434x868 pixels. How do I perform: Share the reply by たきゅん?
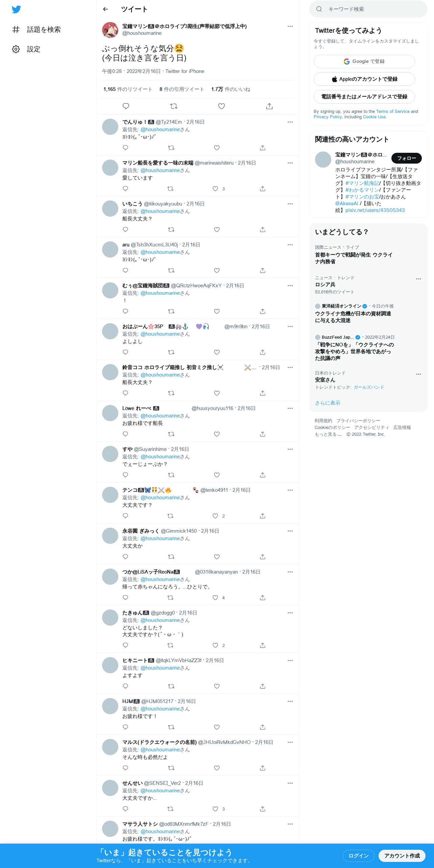tap(263, 645)
